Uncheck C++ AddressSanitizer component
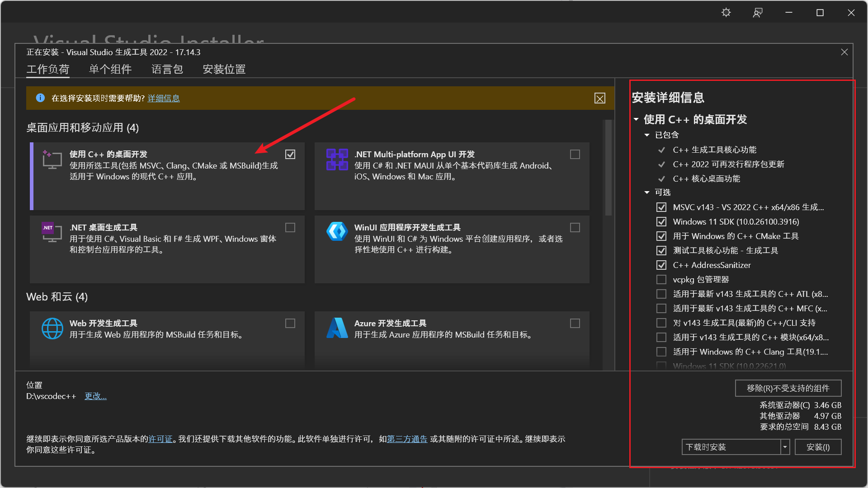This screenshot has width=868, height=488. [x=661, y=265]
